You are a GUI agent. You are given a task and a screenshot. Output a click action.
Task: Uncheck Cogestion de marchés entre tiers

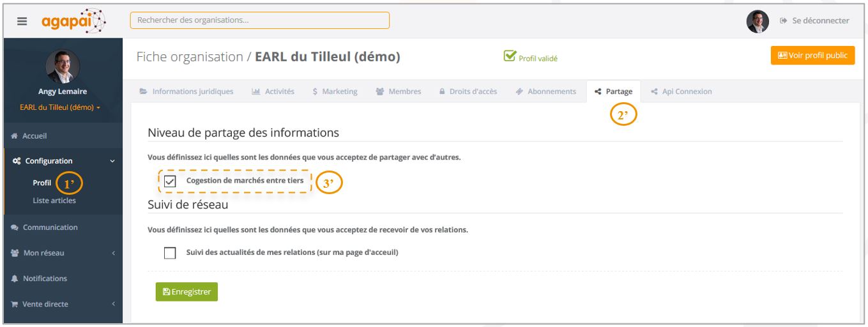click(170, 181)
